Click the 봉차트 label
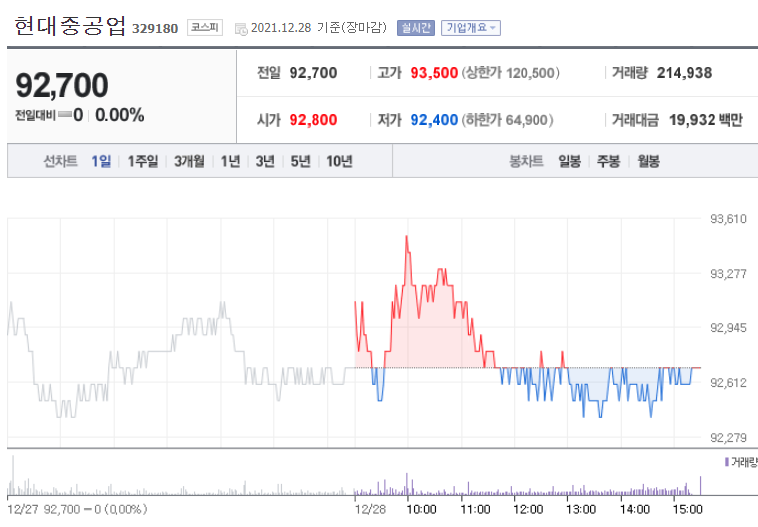This screenshot has width=758, height=527. pos(526,161)
